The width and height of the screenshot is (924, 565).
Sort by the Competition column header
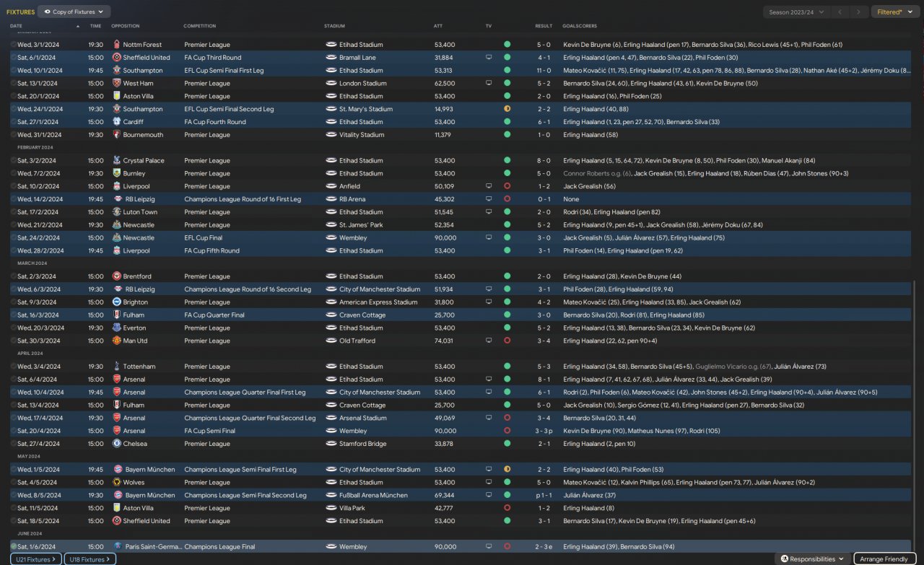tap(200, 26)
